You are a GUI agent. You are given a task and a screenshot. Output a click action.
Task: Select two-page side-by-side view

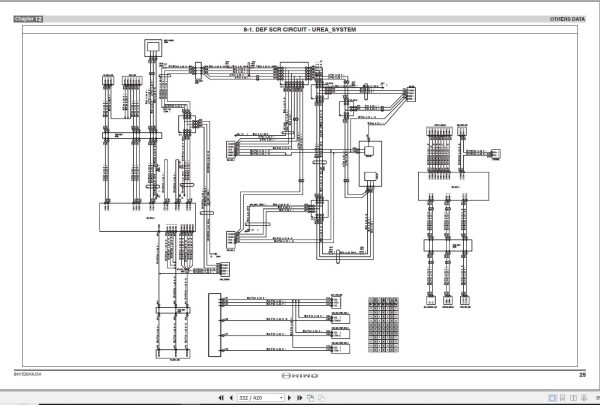pos(573,398)
